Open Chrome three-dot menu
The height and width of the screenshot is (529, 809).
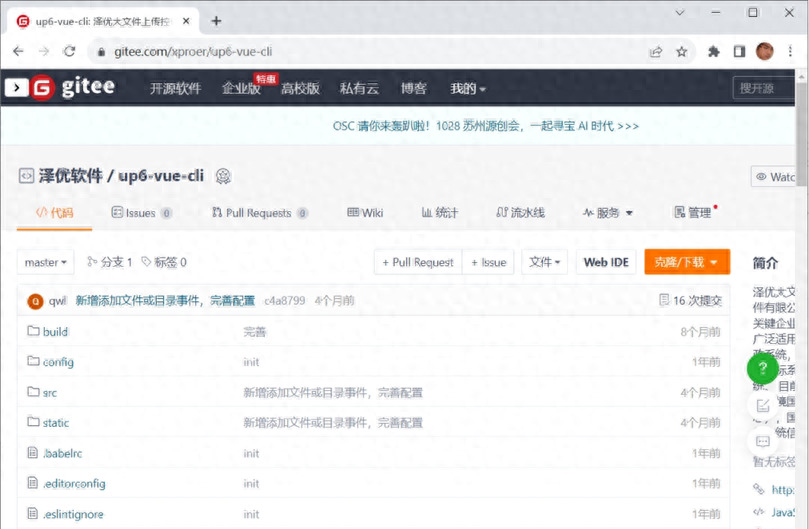point(790,52)
